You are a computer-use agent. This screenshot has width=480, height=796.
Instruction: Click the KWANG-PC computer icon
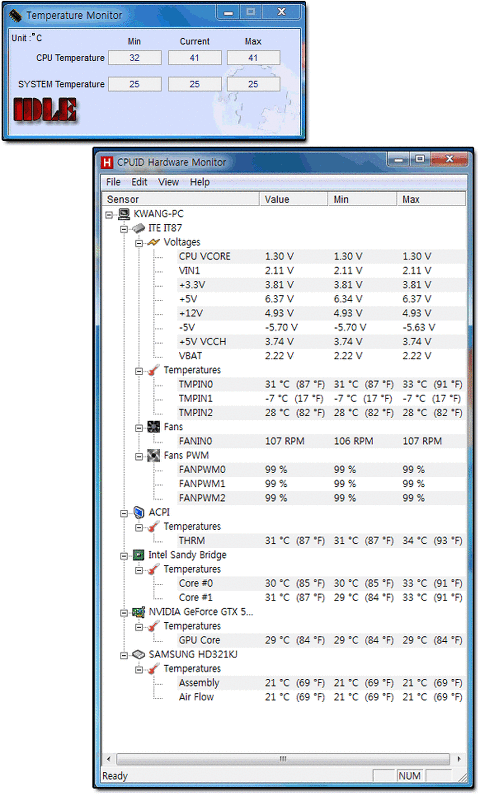click(124, 214)
